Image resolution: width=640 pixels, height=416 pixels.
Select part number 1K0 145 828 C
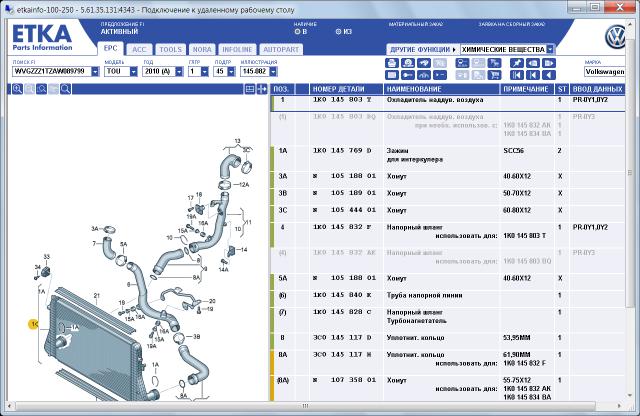(x=342, y=312)
